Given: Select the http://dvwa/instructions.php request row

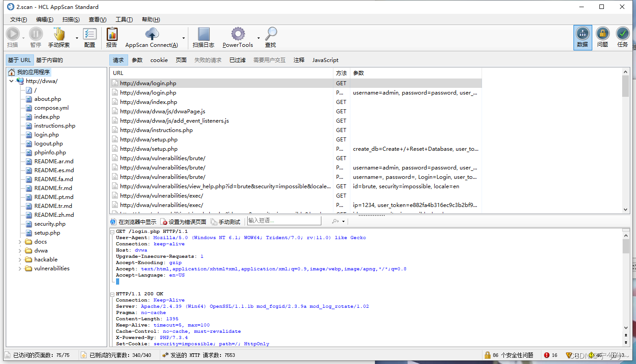Looking at the screenshot, I should [296, 130].
